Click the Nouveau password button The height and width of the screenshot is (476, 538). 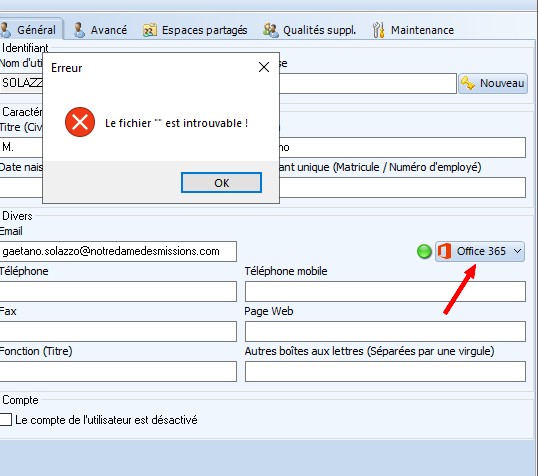point(493,83)
